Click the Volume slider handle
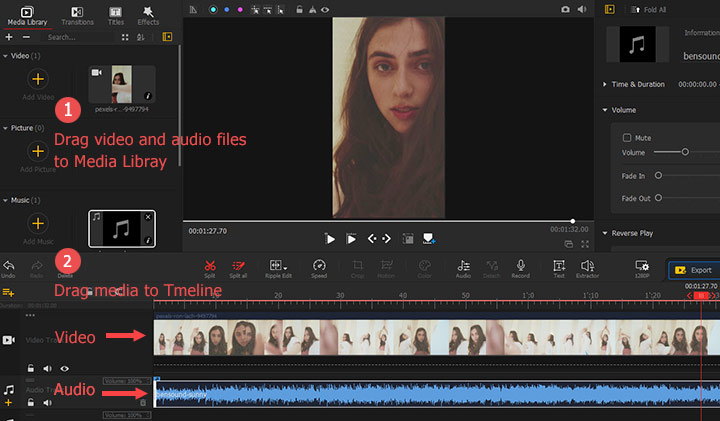This screenshot has width=720, height=421. pyautogui.click(x=685, y=152)
